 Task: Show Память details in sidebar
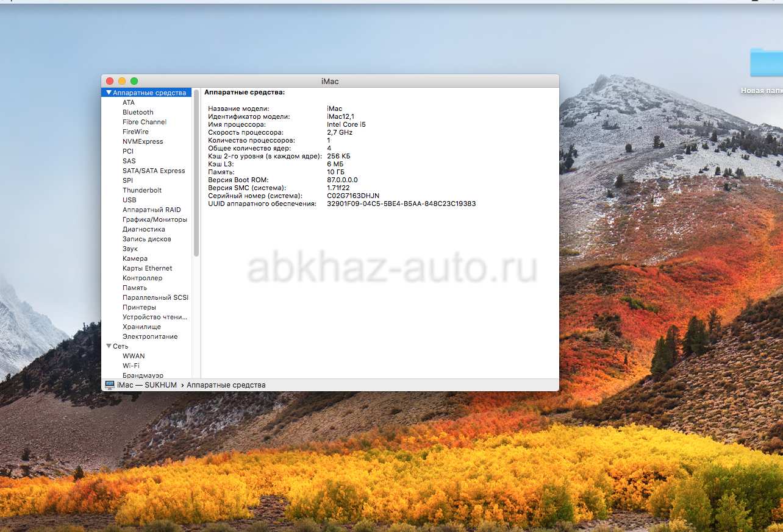[x=135, y=288]
